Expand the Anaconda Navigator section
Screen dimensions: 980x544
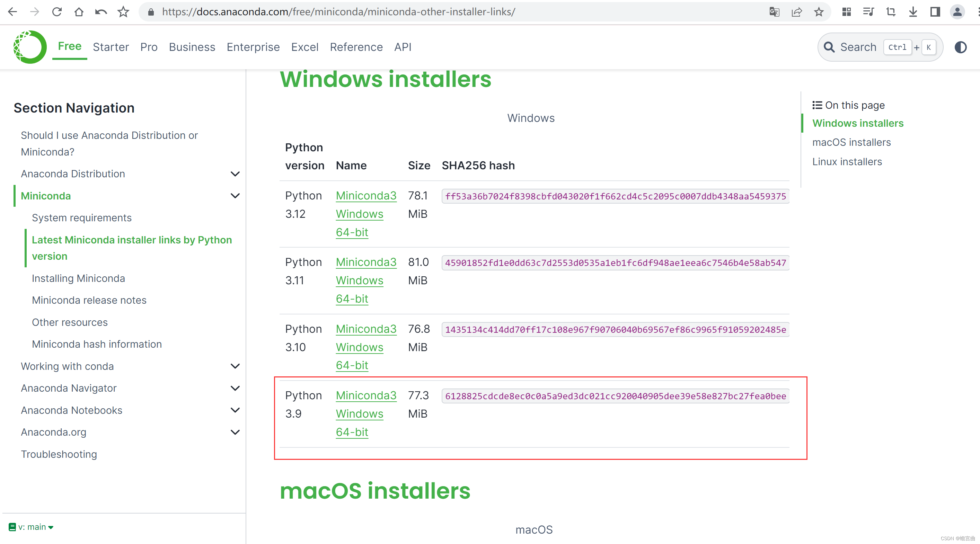coord(235,388)
